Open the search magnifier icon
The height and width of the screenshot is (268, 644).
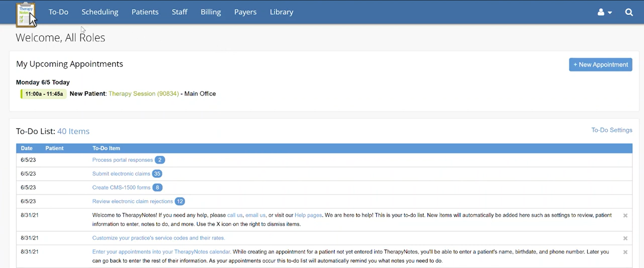[x=629, y=12]
